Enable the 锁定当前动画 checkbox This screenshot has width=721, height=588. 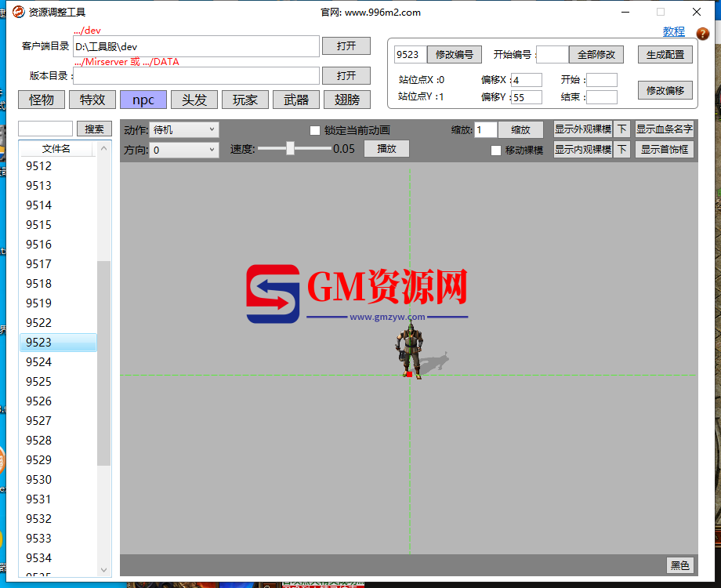click(315, 131)
